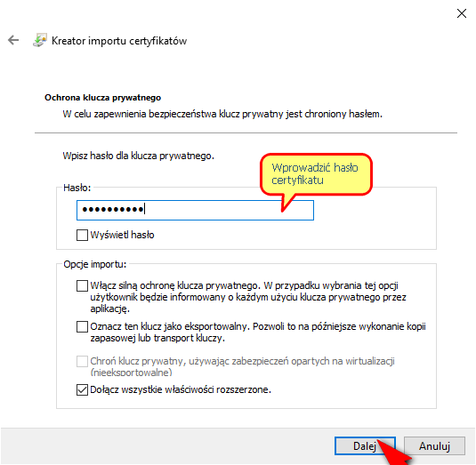Check 'Oznacz ten klucz jako eksportowalny' option
Image resolution: width=476 pixels, height=465 pixels.
click(x=82, y=326)
